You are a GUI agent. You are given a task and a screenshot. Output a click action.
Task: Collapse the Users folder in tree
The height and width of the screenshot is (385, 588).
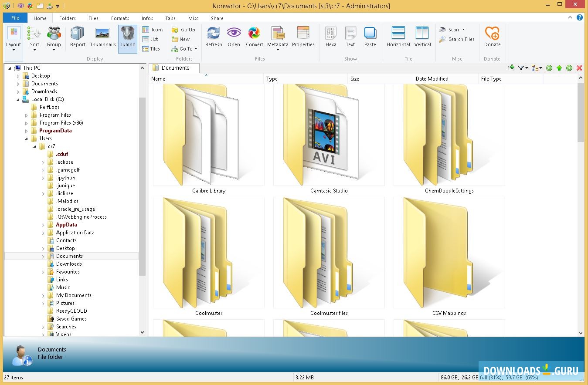point(27,139)
